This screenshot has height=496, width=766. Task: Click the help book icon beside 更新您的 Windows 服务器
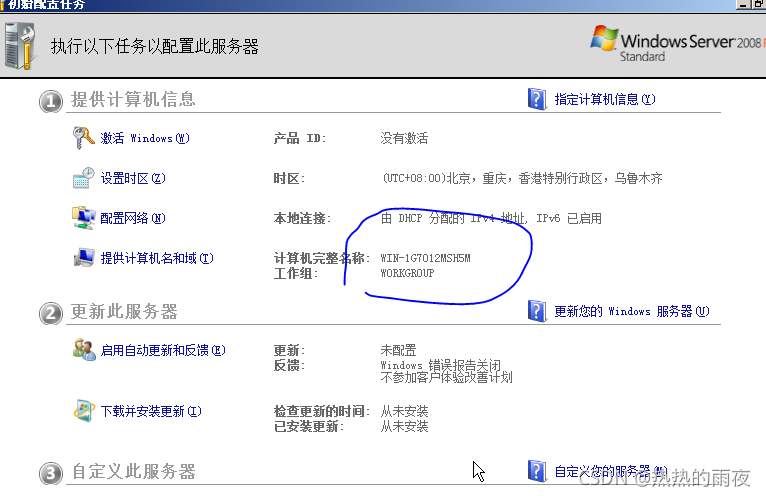(x=537, y=311)
